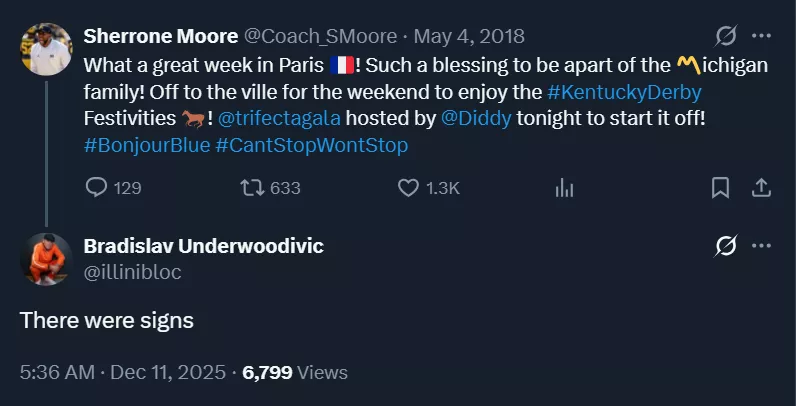Open more options for Sherrone Moore's tweet
Image resolution: width=796 pixels, height=406 pixels.
click(761, 37)
